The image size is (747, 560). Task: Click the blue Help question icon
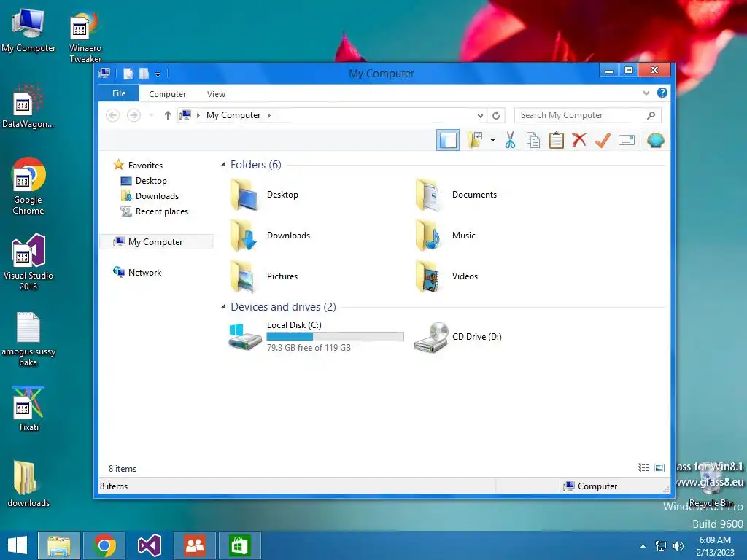(662, 93)
